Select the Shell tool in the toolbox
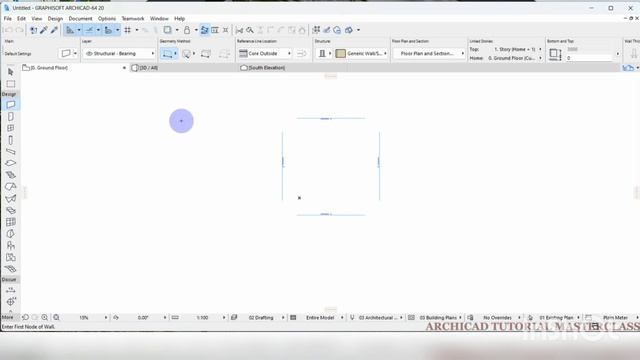This screenshot has height=360, width=640. click(11, 199)
